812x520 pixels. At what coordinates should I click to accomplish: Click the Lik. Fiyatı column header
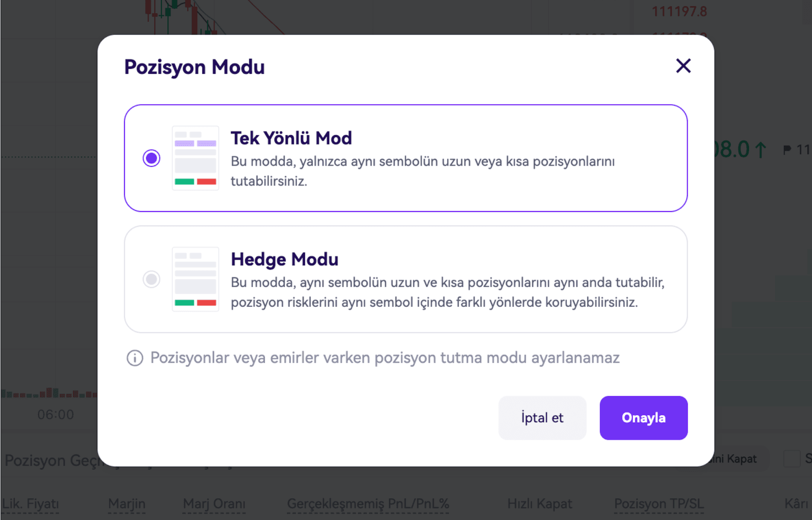click(30, 504)
